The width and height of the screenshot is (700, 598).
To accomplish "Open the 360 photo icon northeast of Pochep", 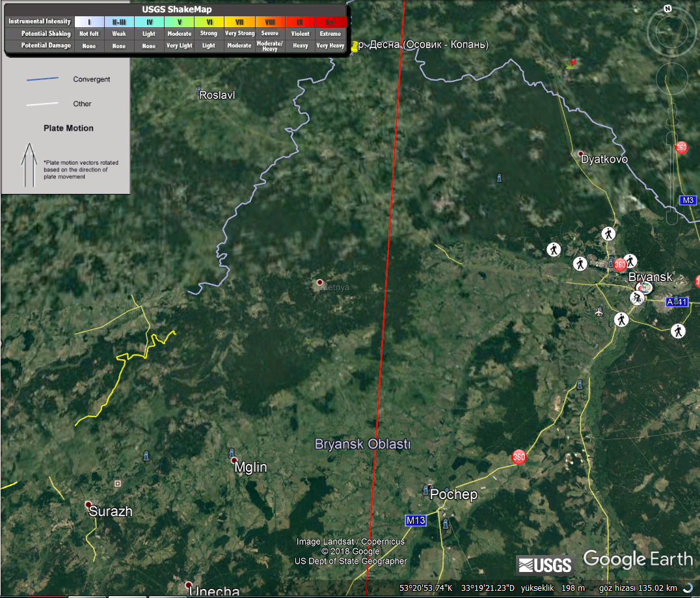I will tap(518, 457).
